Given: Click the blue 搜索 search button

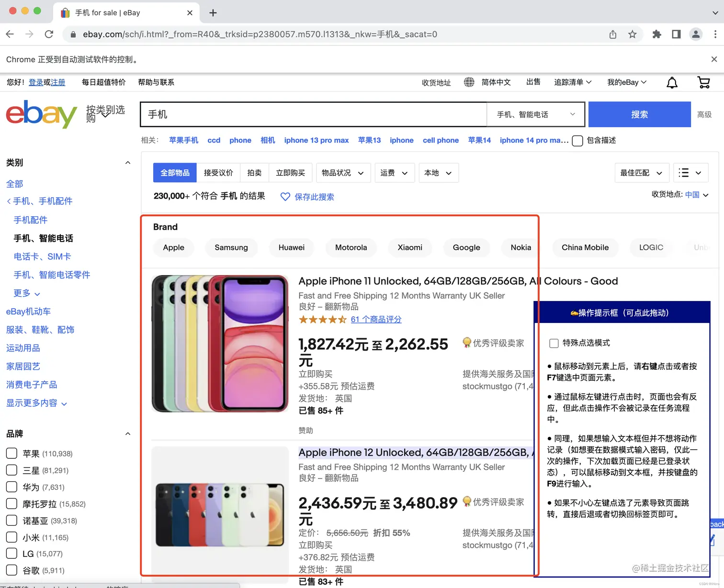Looking at the screenshot, I should 639,114.
